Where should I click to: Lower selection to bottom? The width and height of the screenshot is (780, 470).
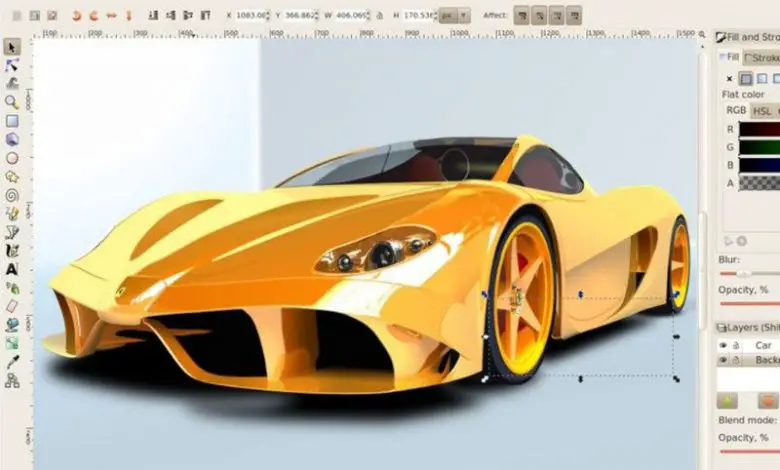point(153,16)
